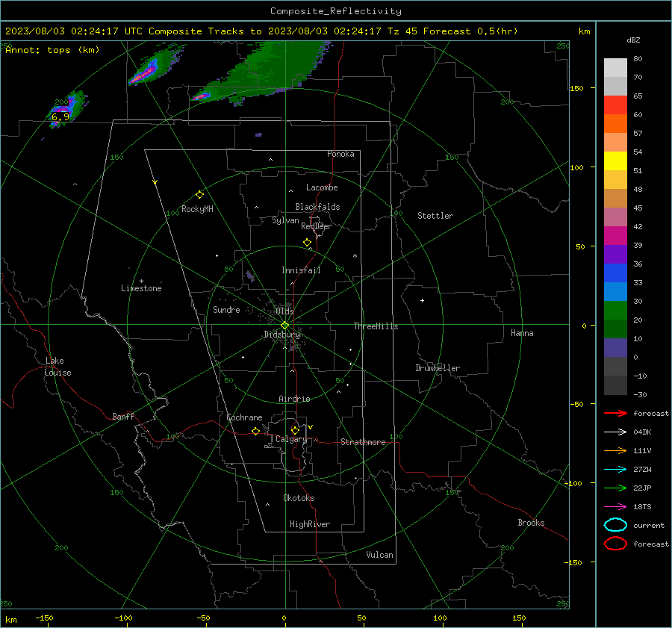The width and height of the screenshot is (672, 628).
Task: Click the 'Annot: tops (km)' label
Action: tap(52, 50)
